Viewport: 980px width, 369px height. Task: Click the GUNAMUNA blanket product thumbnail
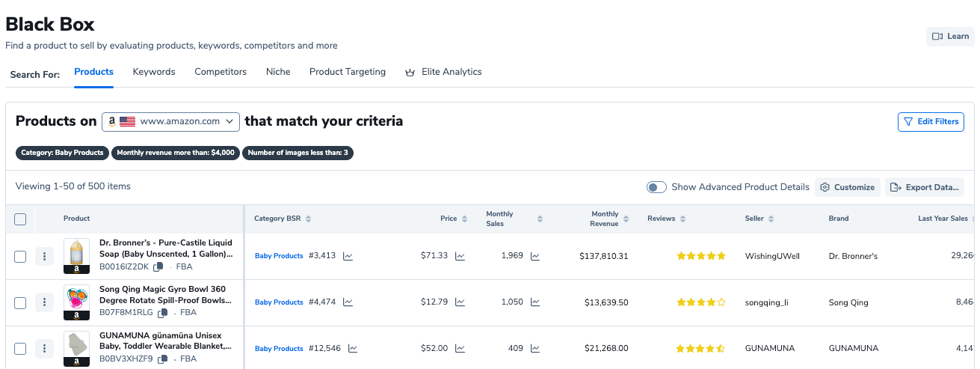76,349
